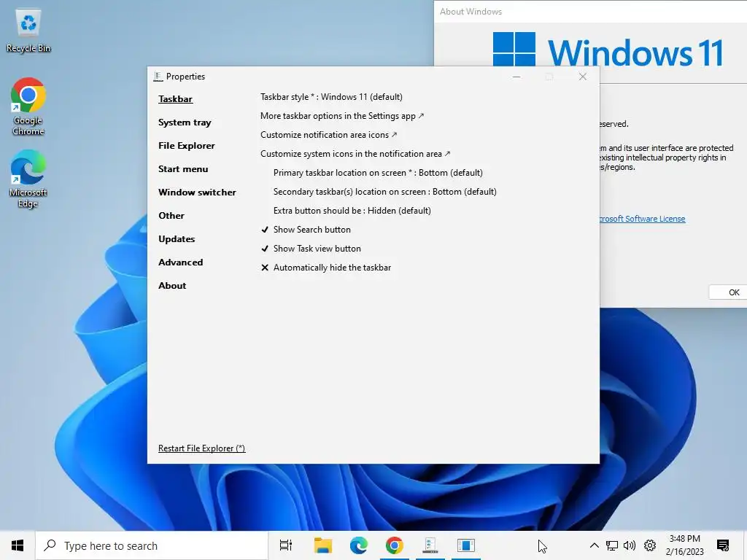This screenshot has width=747, height=560.
Task: Switch to the File Explorer section
Action: 186,146
